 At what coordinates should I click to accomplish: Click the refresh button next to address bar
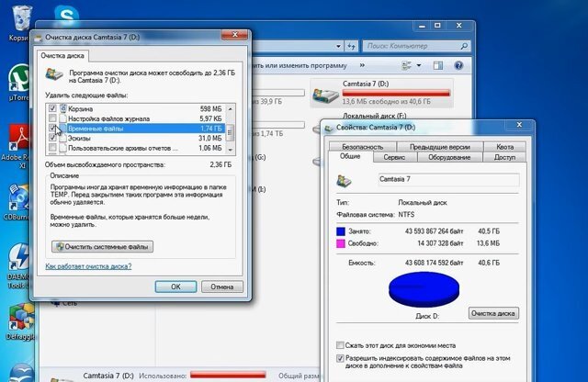click(351, 46)
